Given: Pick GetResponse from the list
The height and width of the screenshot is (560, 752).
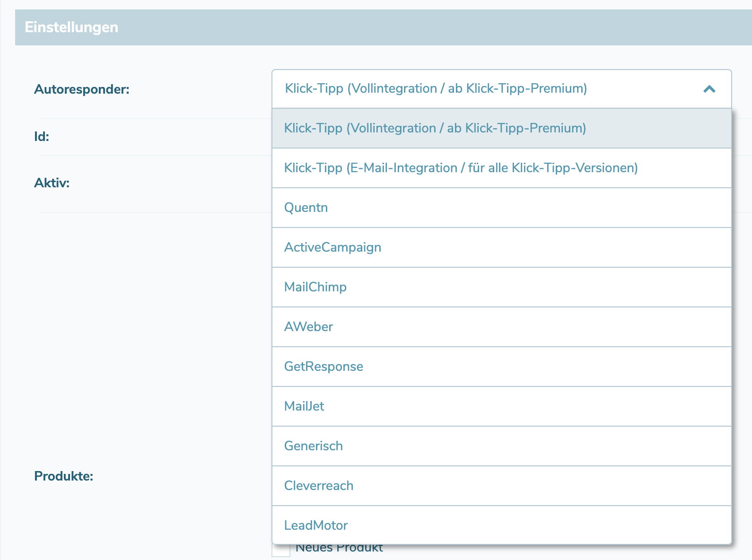Looking at the screenshot, I should [x=324, y=367].
